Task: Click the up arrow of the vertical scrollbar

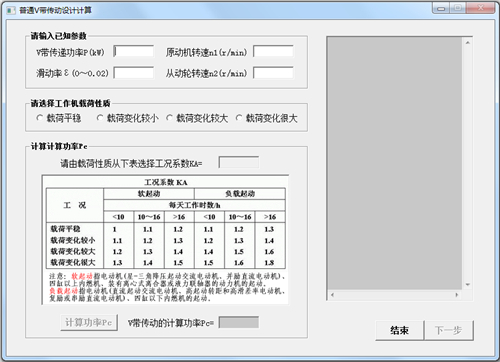Action: click(x=467, y=43)
